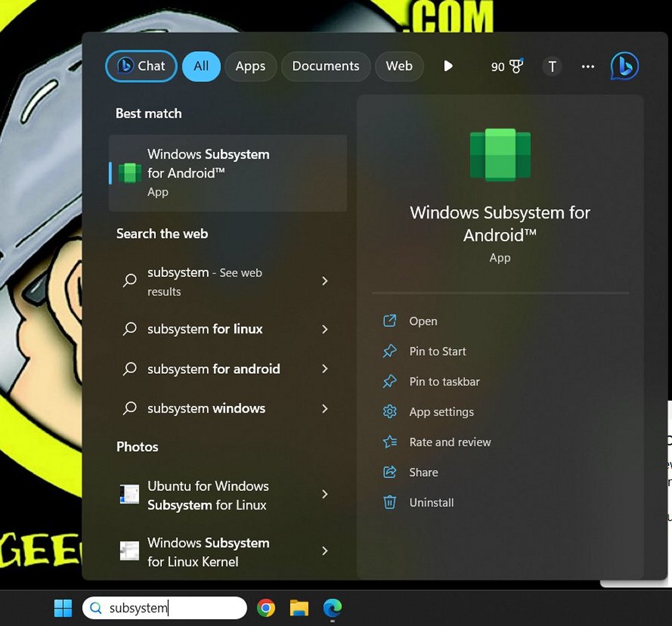The width and height of the screenshot is (672, 626).
Task: Launch Microsoft Edge from the taskbar
Action: 333,607
